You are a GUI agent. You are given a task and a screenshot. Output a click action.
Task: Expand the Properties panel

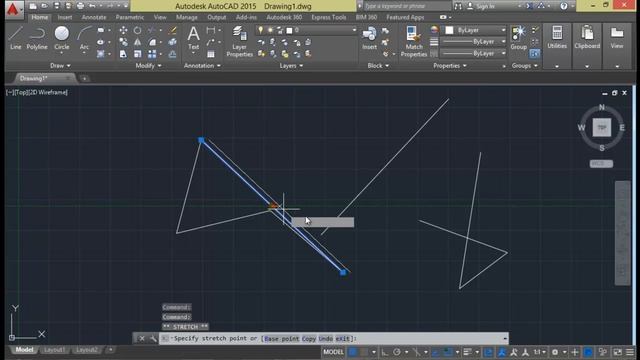click(450, 65)
